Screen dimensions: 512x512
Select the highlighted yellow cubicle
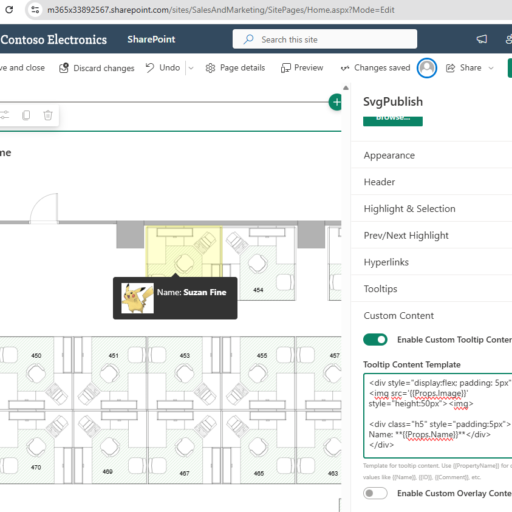[x=184, y=252]
